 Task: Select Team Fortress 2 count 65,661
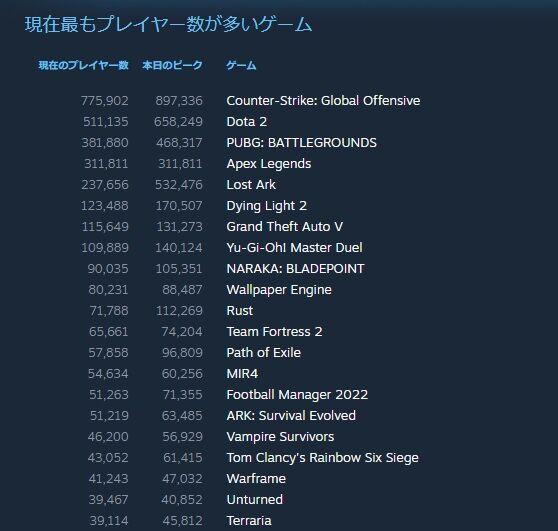[109, 332]
